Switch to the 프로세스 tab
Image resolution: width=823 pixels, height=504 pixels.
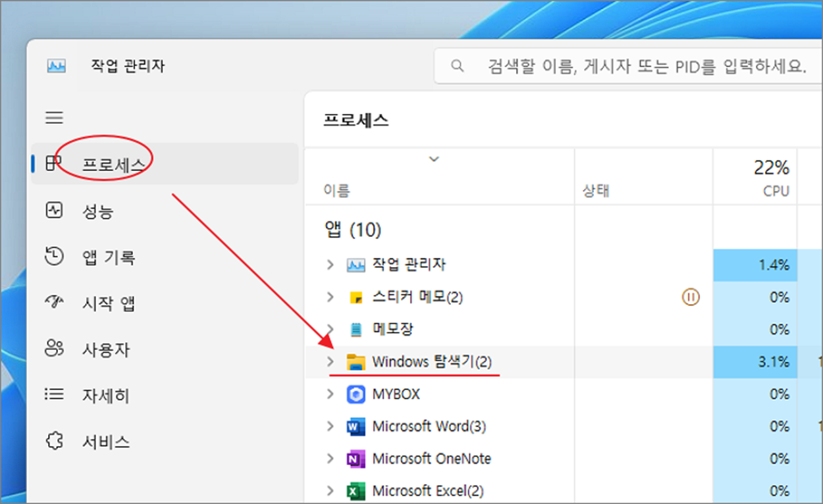(165, 163)
